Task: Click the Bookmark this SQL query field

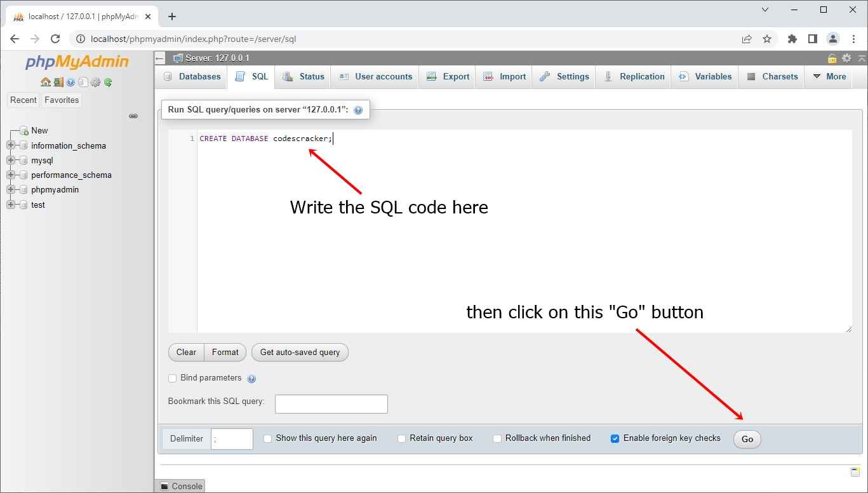Action: pos(331,403)
